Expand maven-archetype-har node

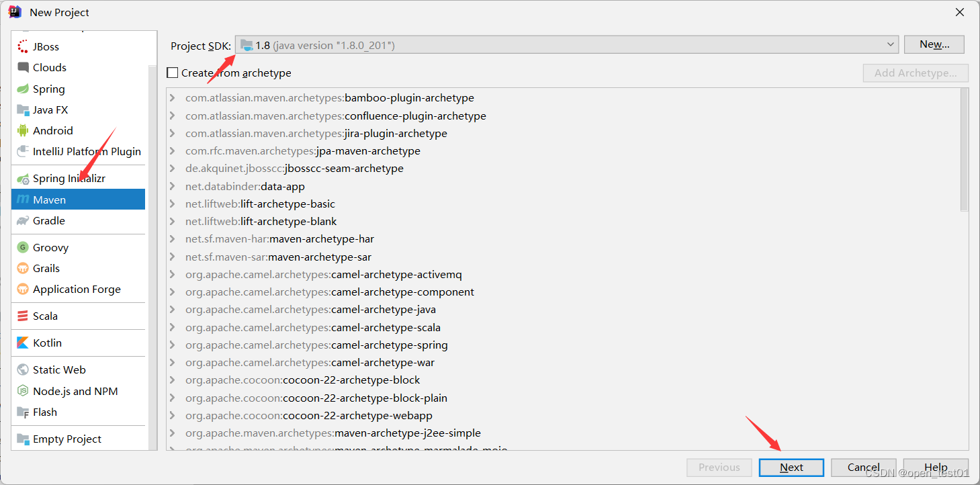pyautogui.click(x=173, y=239)
